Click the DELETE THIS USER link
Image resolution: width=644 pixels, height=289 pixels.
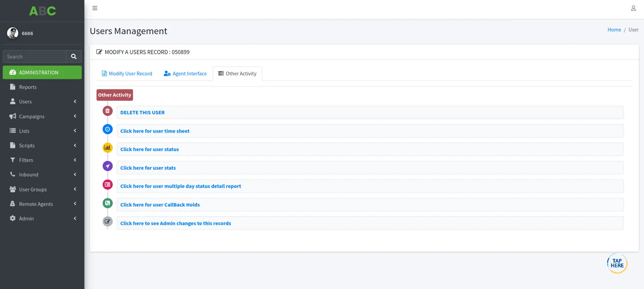(142, 112)
